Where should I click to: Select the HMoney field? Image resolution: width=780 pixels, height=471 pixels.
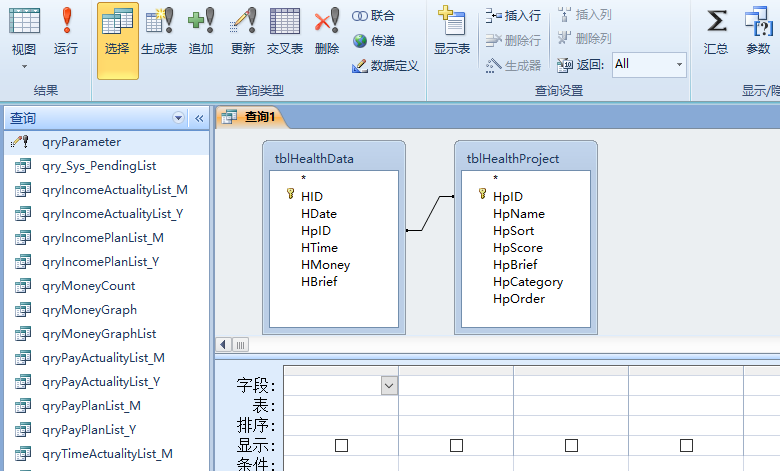pos(325,265)
